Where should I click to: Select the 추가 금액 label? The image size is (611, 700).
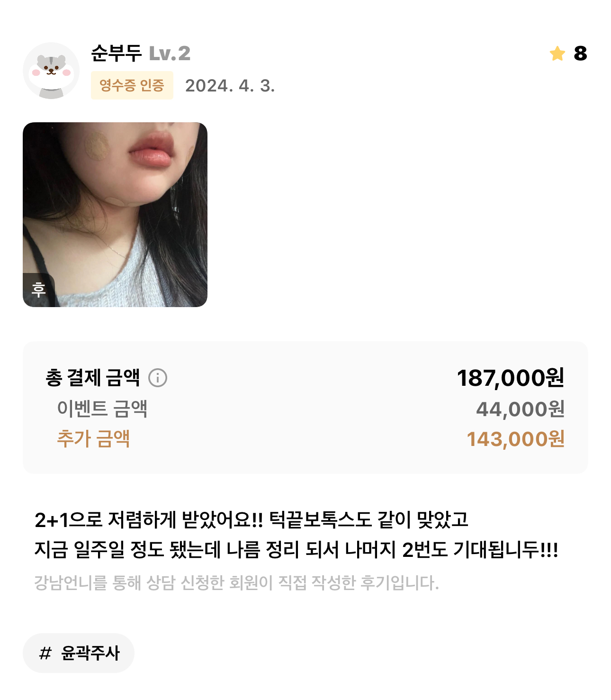point(93,439)
